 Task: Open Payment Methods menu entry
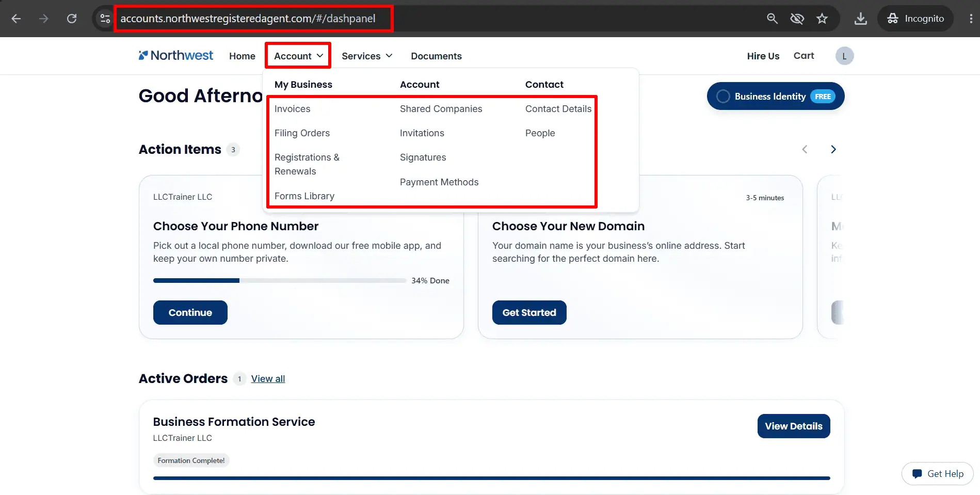[439, 182]
